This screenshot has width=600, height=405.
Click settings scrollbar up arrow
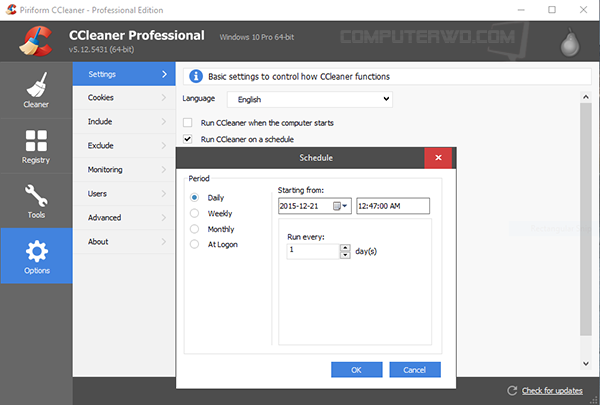(x=586, y=97)
